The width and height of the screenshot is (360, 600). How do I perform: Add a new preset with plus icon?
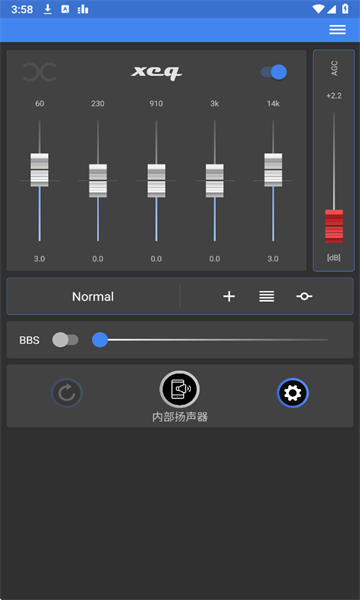click(229, 297)
